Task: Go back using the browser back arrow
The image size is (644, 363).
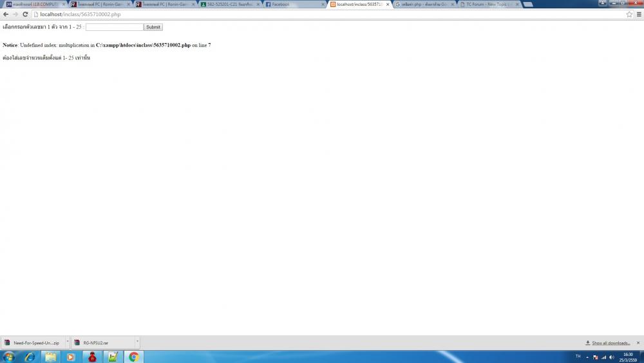Action: [6, 14]
